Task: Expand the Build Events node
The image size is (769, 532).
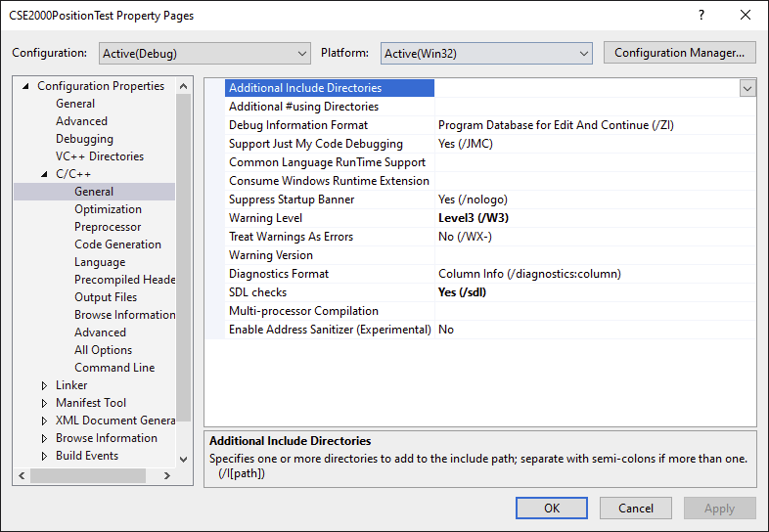Action: click(x=44, y=456)
